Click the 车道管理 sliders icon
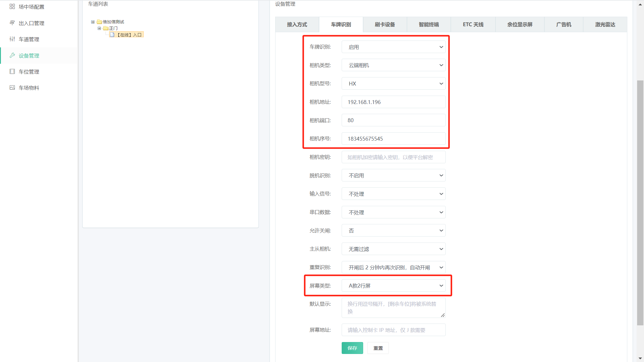 pyautogui.click(x=12, y=39)
